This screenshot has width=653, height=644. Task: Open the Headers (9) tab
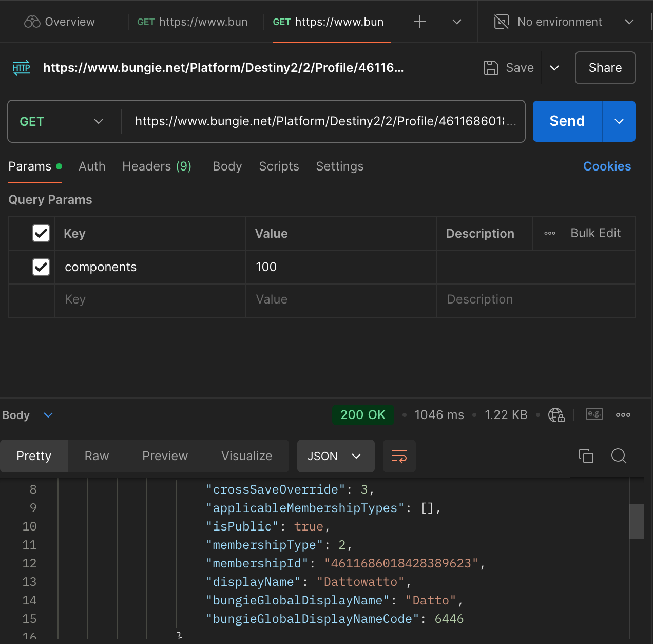click(x=157, y=166)
